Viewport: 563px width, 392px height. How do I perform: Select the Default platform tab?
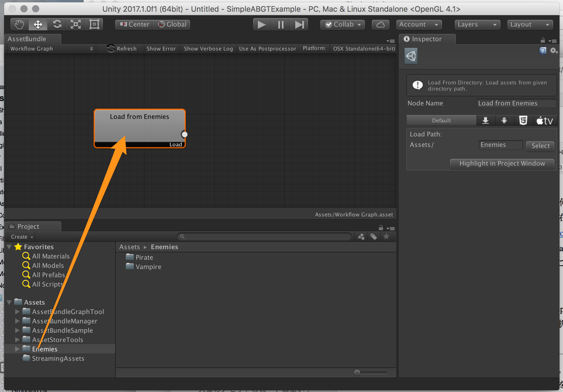click(441, 120)
